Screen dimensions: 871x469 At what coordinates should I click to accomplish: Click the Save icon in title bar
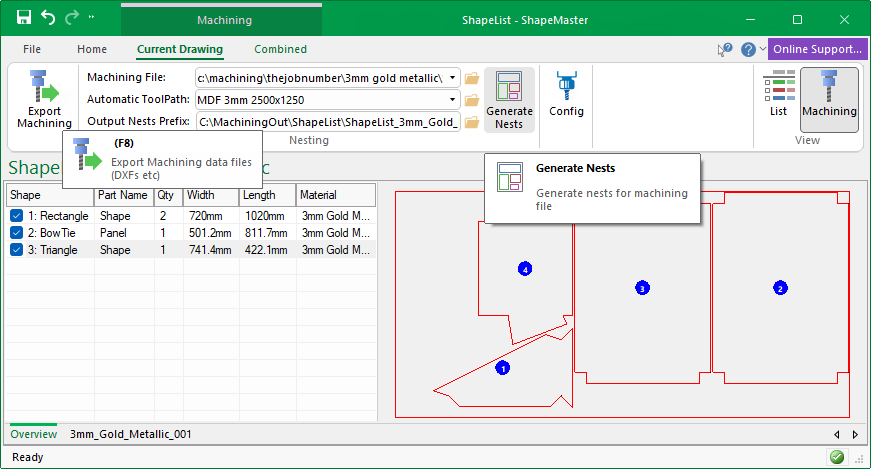pyautogui.click(x=24, y=19)
